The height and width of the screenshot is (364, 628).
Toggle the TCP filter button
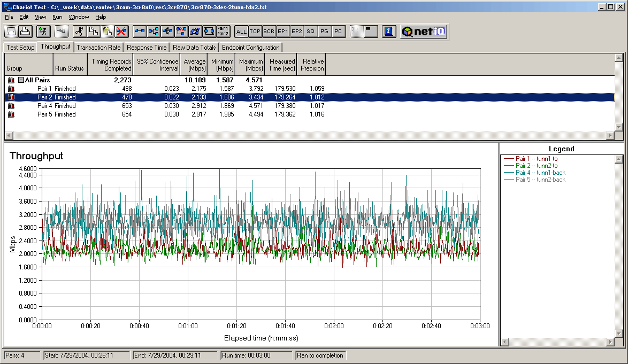[255, 32]
